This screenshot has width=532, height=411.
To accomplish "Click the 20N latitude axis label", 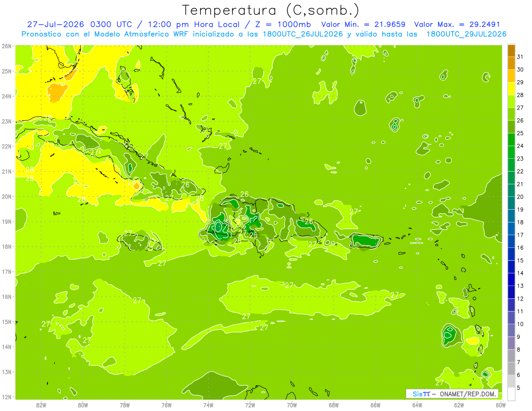I will tap(6, 196).
